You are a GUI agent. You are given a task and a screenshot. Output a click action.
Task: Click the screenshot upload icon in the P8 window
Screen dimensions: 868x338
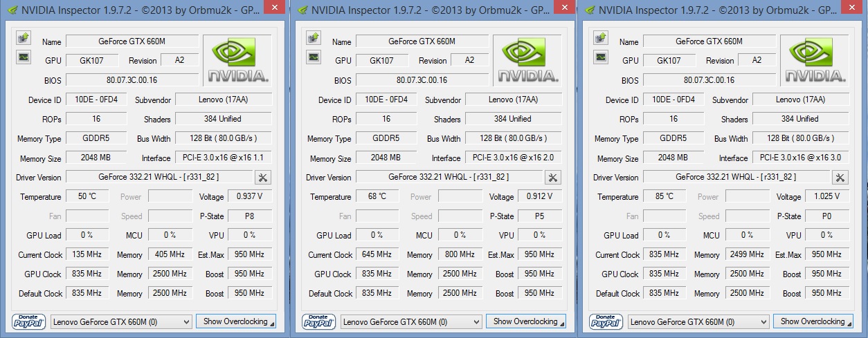pyautogui.click(x=22, y=38)
